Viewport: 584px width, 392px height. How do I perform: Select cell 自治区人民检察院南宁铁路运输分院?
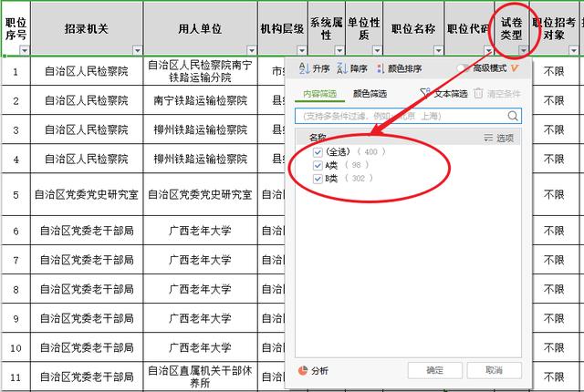pyautogui.click(x=201, y=71)
